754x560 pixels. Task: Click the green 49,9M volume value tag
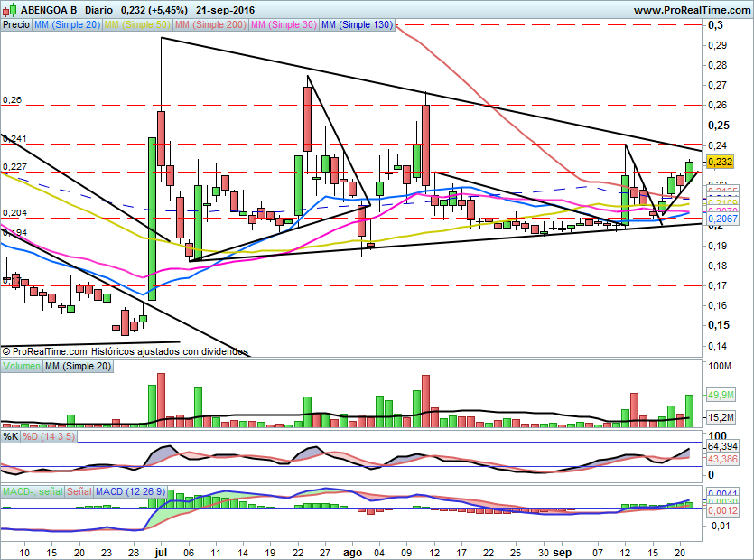click(x=721, y=395)
